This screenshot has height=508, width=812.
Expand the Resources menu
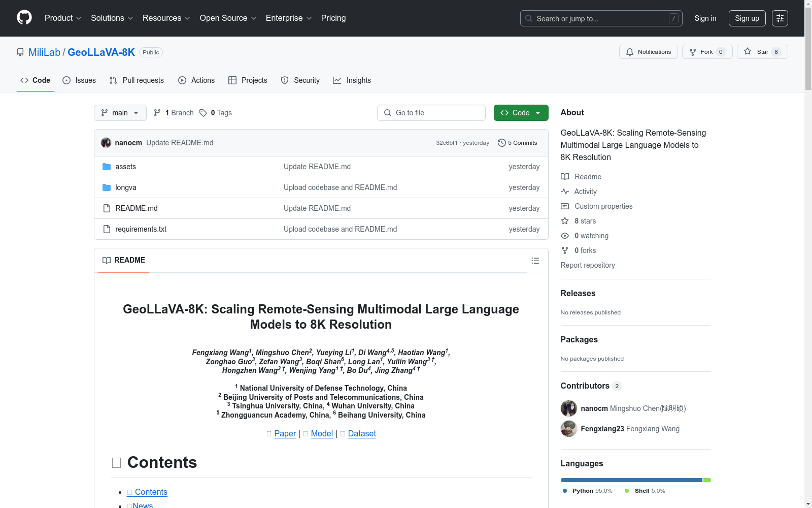click(166, 18)
